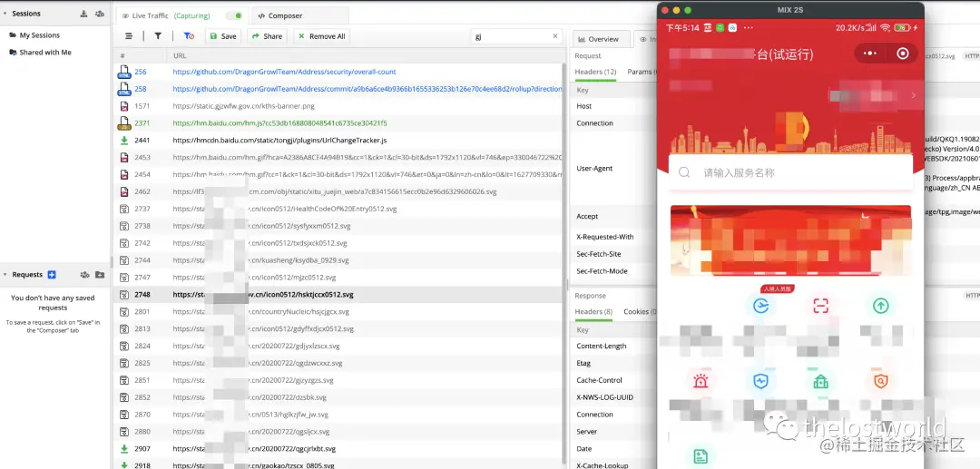Click the URL column header
The width and height of the screenshot is (980, 469).
click(180, 55)
